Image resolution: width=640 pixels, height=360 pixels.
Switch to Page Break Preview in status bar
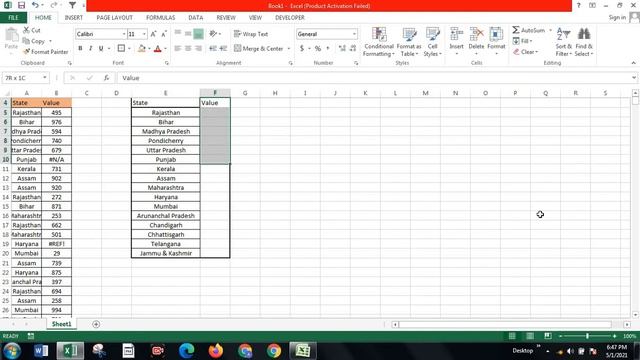point(548,336)
